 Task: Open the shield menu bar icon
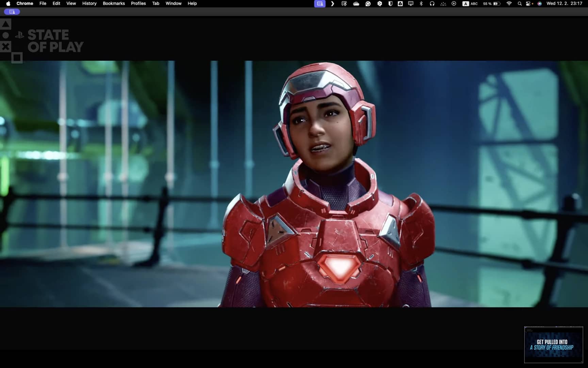click(390, 3)
